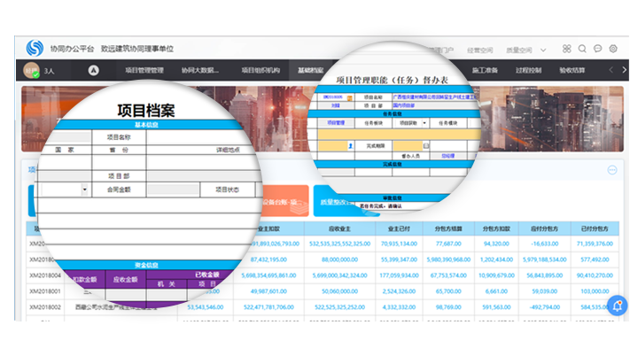
Task: Open value 56,843,895.00
Action: point(544,275)
